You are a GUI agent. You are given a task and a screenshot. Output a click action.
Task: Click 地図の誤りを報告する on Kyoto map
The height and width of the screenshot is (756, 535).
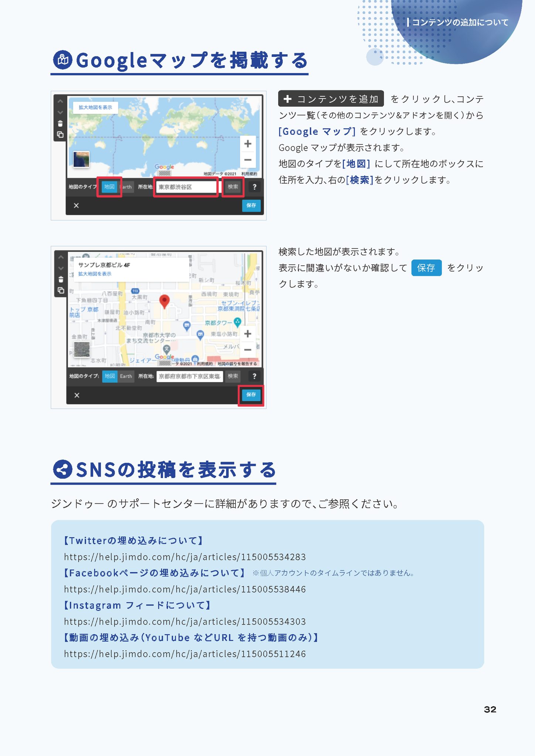(237, 364)
